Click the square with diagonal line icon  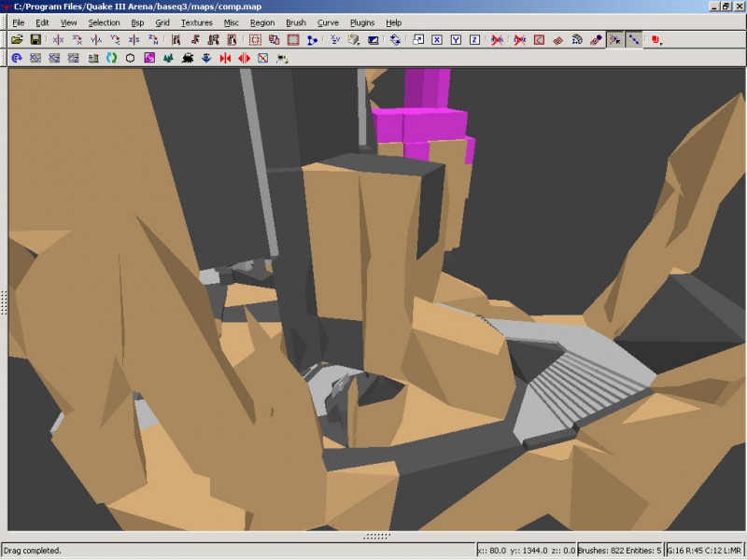pyautogui.click(x=263, y=58)
